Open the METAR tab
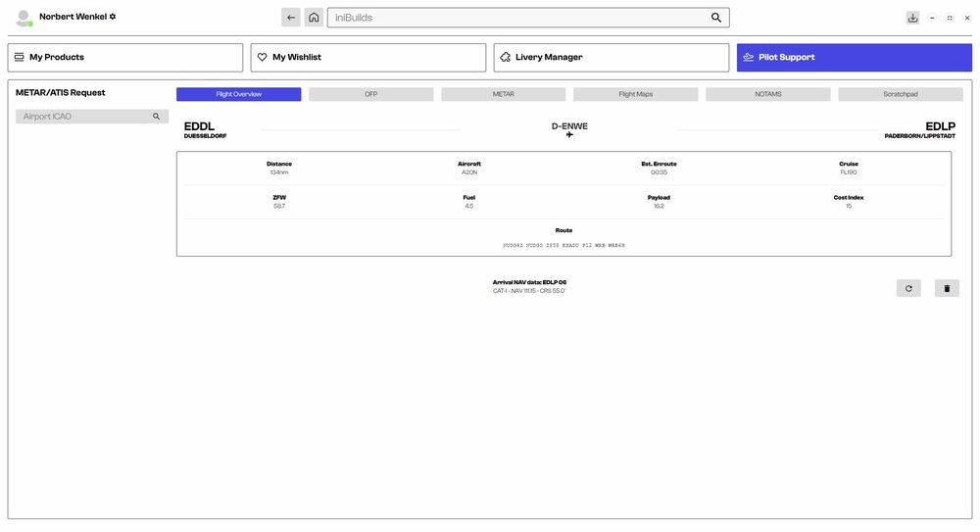980x532 pixels. point(503,94)
